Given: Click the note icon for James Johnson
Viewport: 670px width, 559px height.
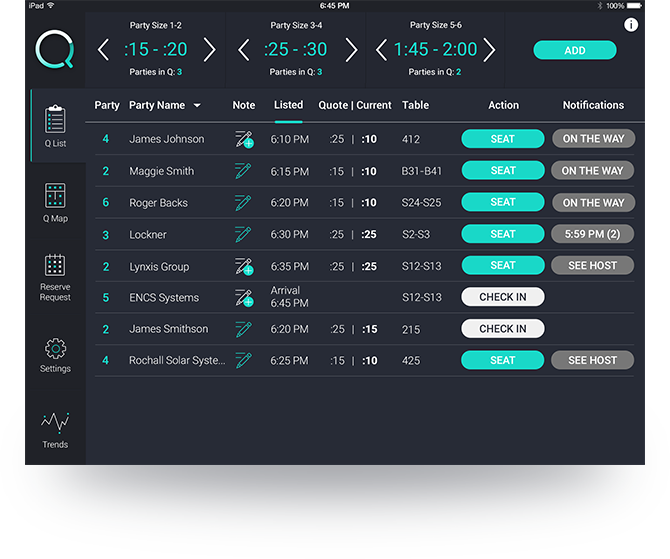Looking at the screenshot, I should (x=243, y=139).
